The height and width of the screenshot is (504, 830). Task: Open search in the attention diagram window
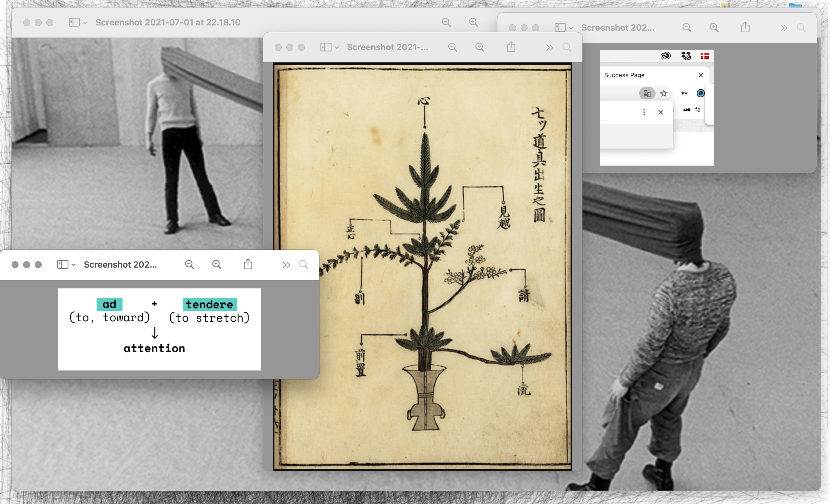tap(304, 265)
